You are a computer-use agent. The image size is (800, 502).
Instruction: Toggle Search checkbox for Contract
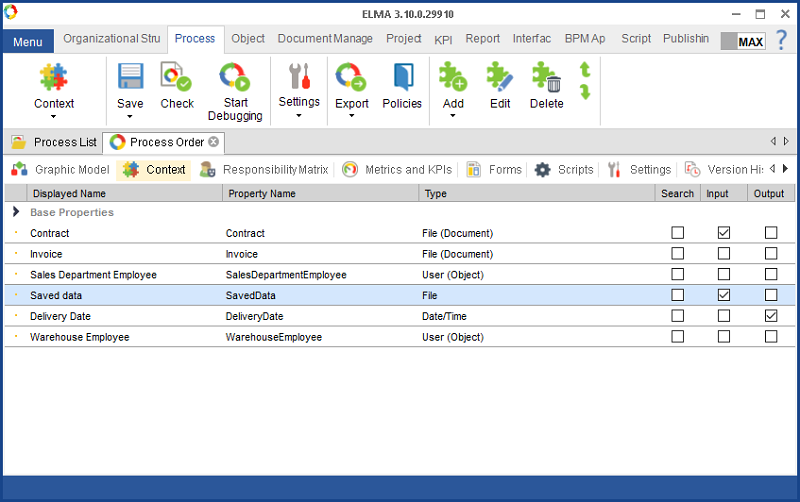point(678,233)
